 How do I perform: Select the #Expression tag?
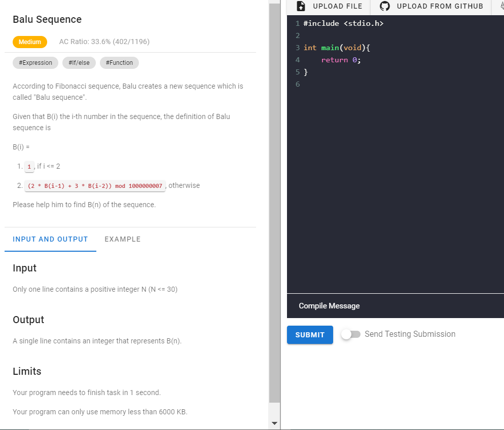pos(35,62)
